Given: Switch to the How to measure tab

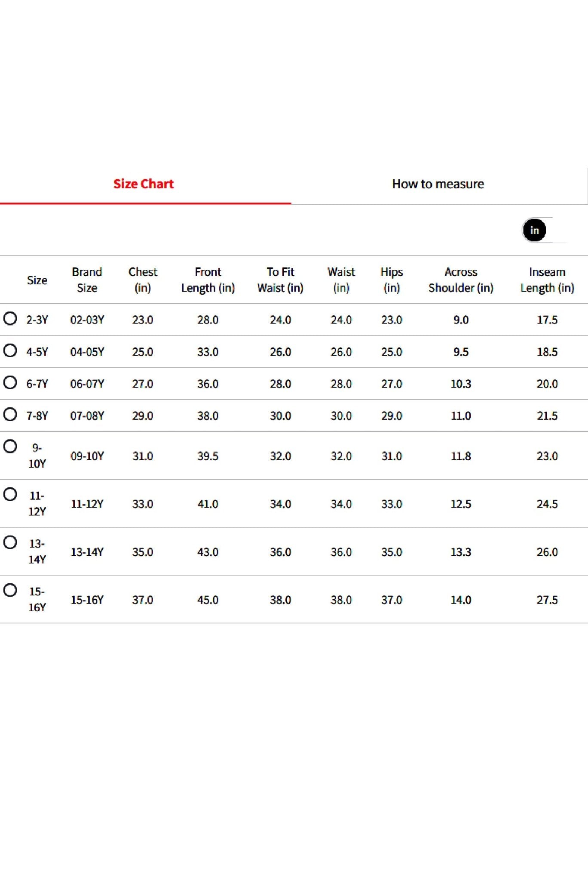Looking at the screenshot, I should (438, 184).
